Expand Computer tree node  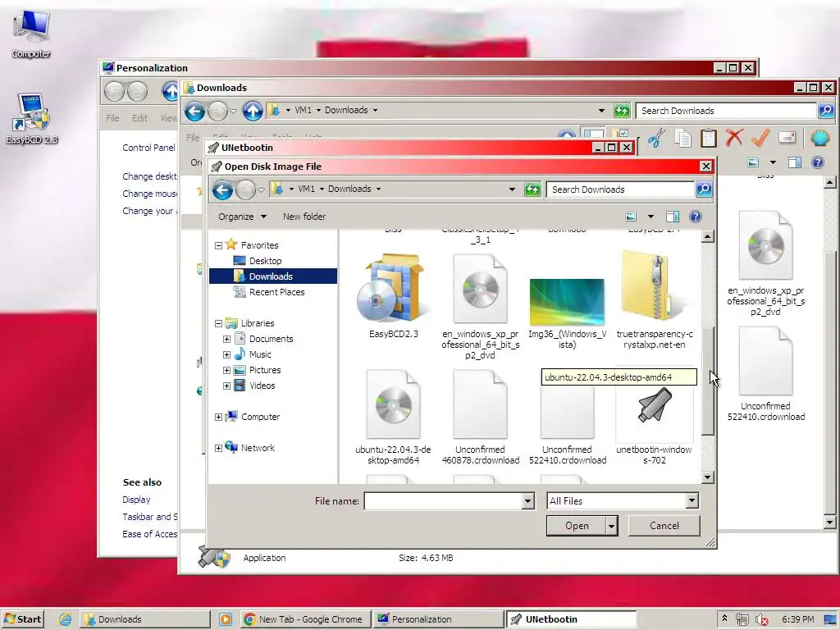pyautogui.click(x=218, y=417)
